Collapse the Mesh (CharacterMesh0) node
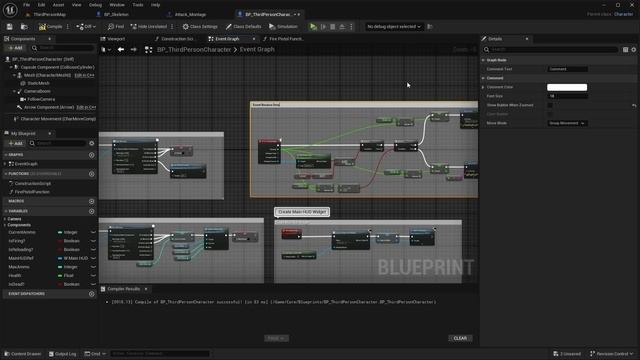This screenshot has width=640, height=360. click(x=14, y=75)
